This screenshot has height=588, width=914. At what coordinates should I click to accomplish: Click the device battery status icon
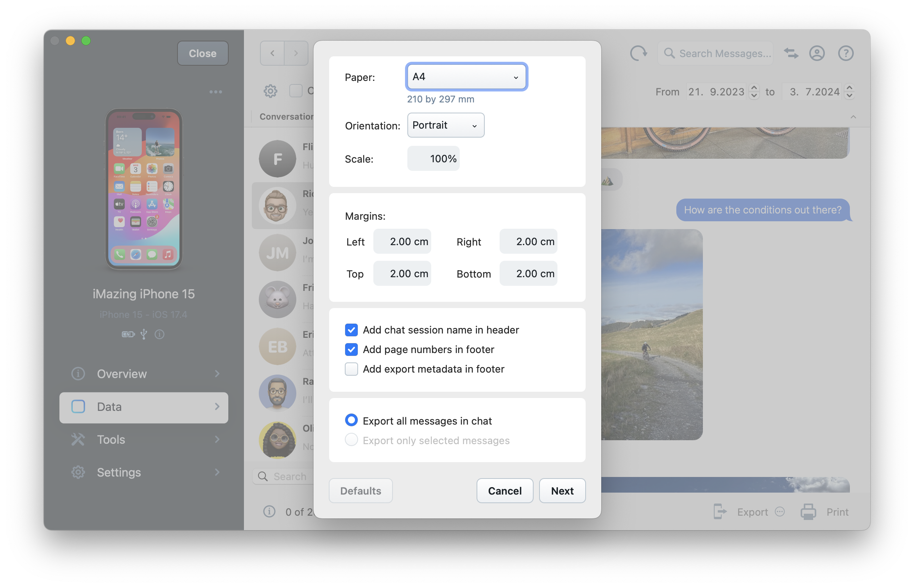point(128,334)
